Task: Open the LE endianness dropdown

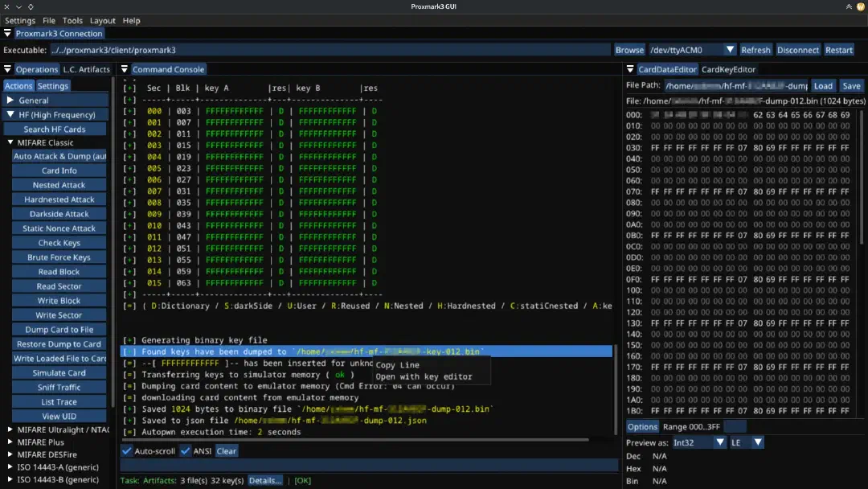Action: (x=758, y=442)
